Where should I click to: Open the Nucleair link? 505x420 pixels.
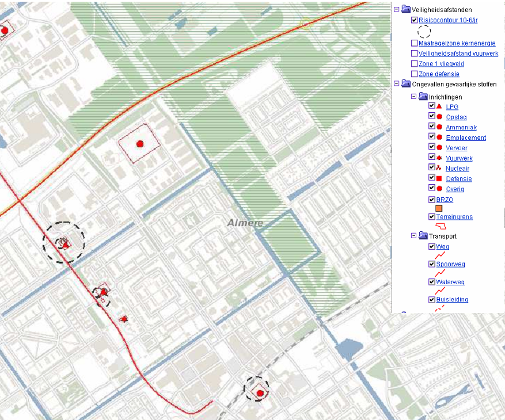pyautogui.click(x=457, y=169)
